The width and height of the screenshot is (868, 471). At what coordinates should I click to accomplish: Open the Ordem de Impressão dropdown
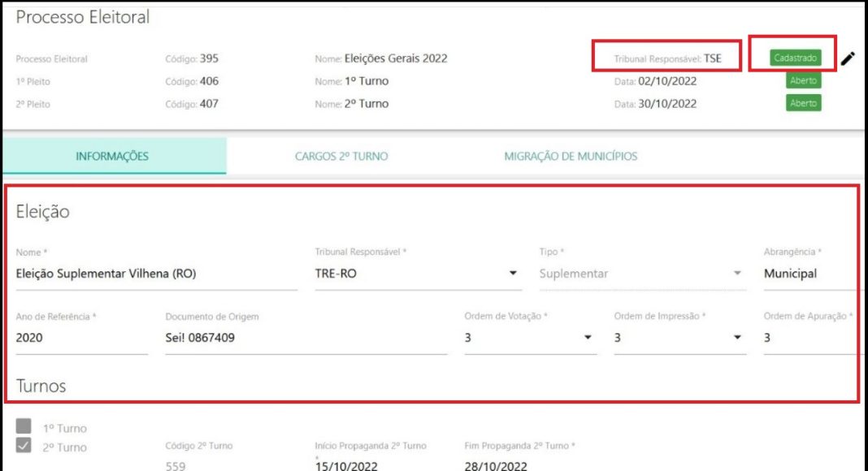(737, 338)
